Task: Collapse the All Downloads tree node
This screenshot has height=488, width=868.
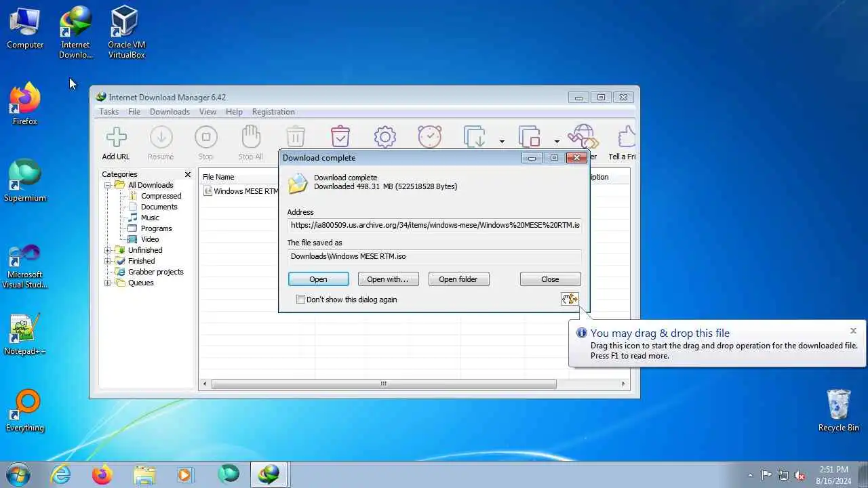Action: point(107,185)
